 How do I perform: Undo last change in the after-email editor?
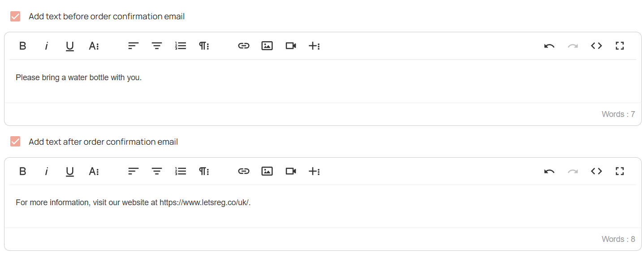(549, 171)
